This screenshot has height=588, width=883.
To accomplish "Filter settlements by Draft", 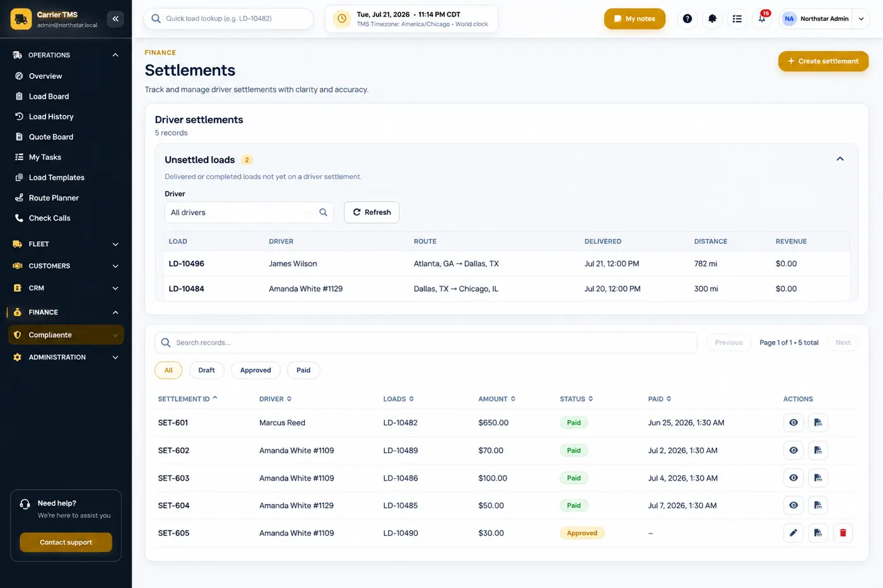I will tap(206, 370).
